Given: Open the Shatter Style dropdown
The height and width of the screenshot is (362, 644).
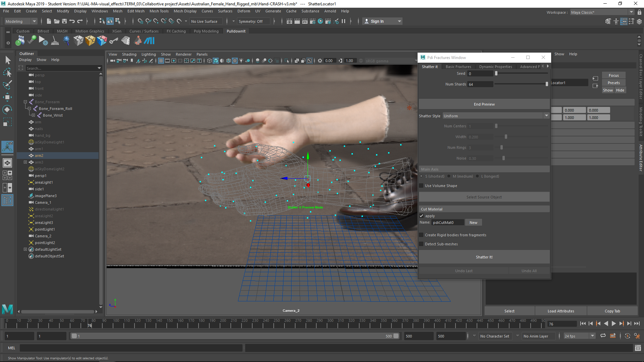Looking at the screenshot, I should 496,116.
